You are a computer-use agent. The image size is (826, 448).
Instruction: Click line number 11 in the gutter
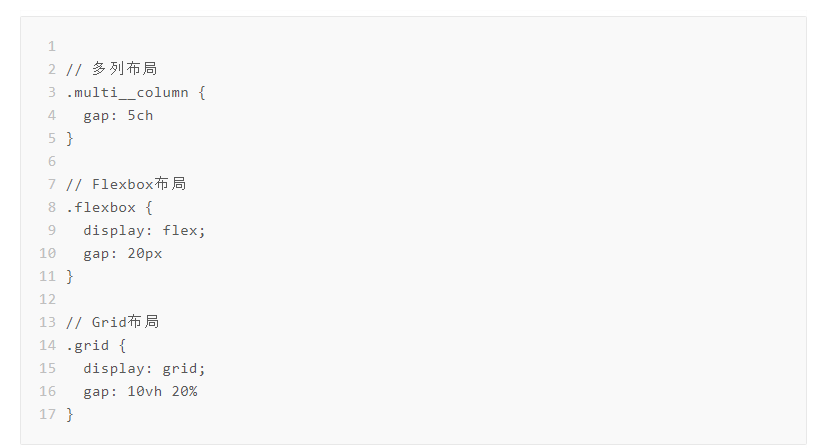tap(47, 276)
